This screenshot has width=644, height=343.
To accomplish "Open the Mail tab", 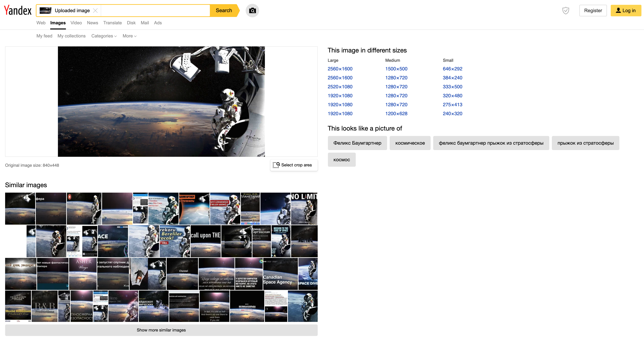I will click(x=144, y=23).
